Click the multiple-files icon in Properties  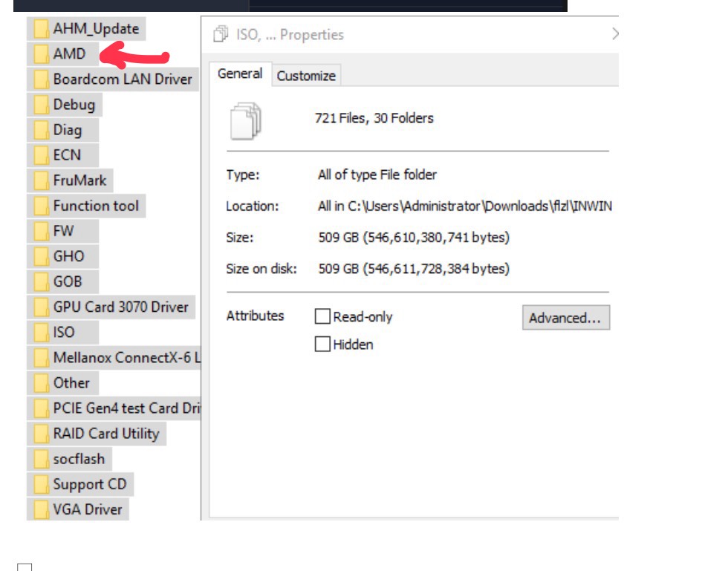click(x=246, y=121)
